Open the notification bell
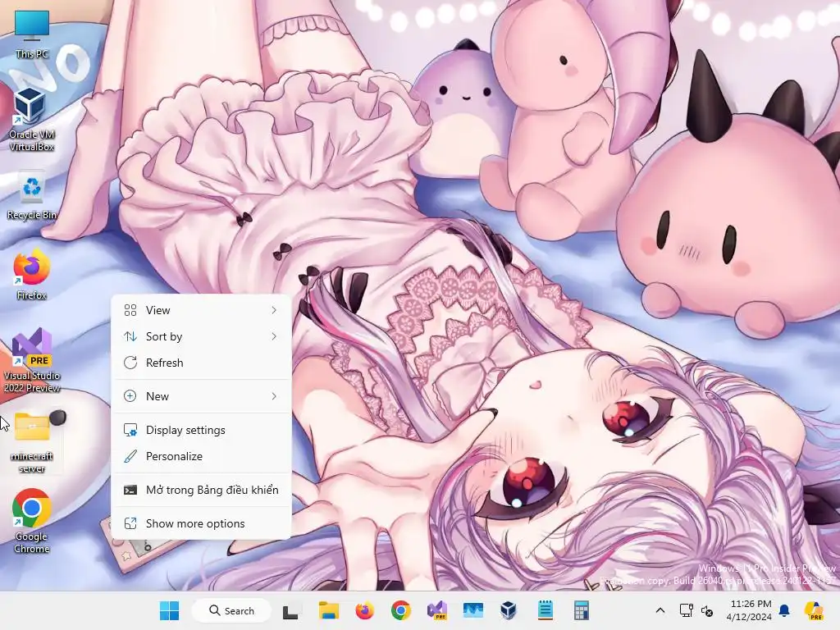840x630 pixels. [785, 610]
